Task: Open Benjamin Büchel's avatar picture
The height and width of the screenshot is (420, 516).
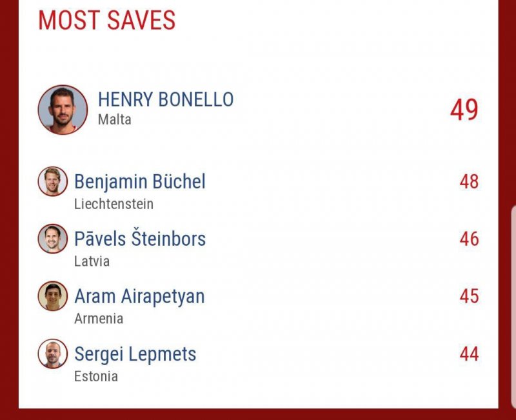Action: click(x=52, y=181)
